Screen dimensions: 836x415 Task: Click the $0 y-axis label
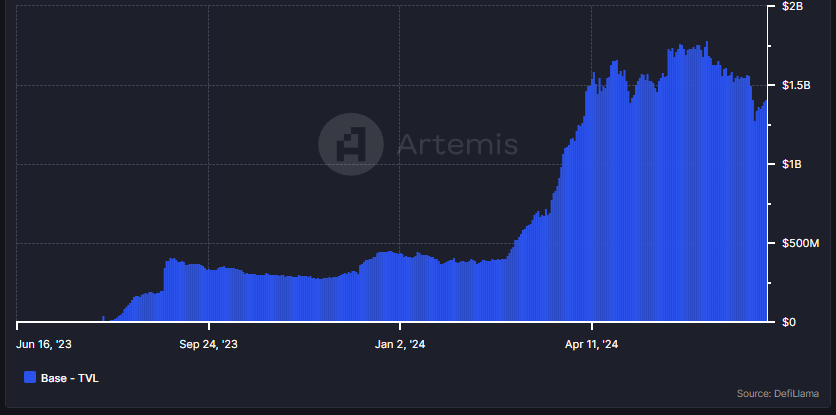point(788,322)
